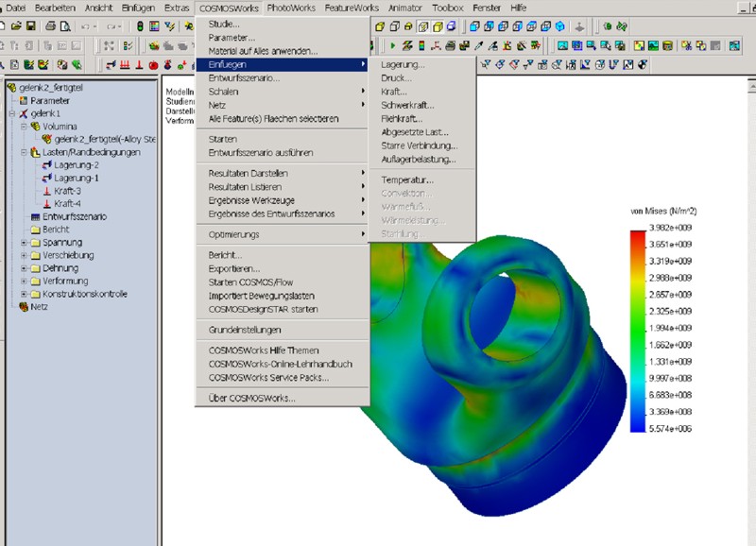The image size is (756, 546).
Task: Select Studie... menu entry
Action: (283, 25)
